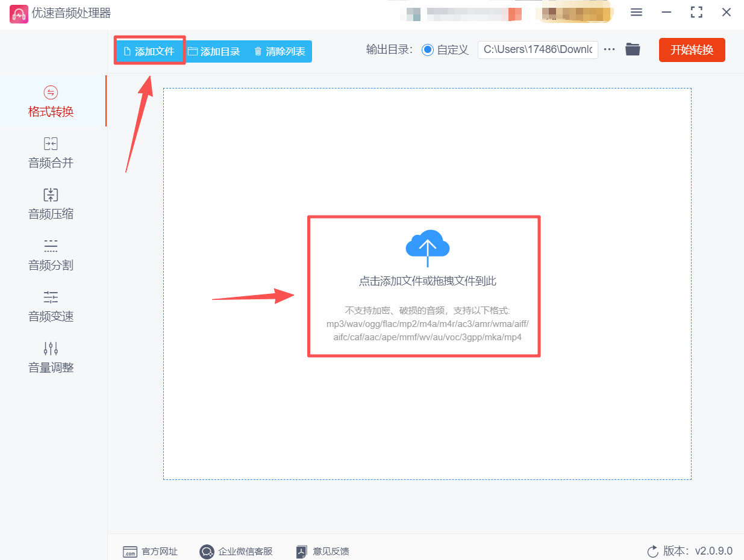
Task: Minimize the application window
Action: click(666, 13)
